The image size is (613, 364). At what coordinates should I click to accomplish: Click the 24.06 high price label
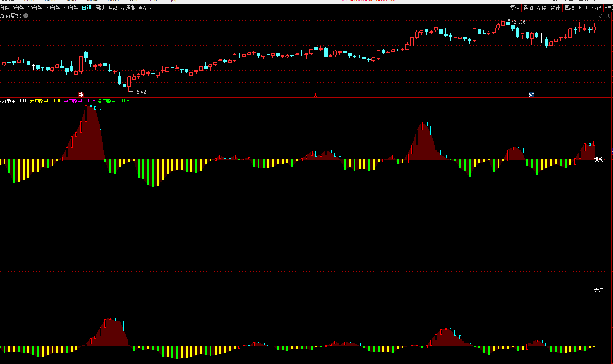pos(519,22)
